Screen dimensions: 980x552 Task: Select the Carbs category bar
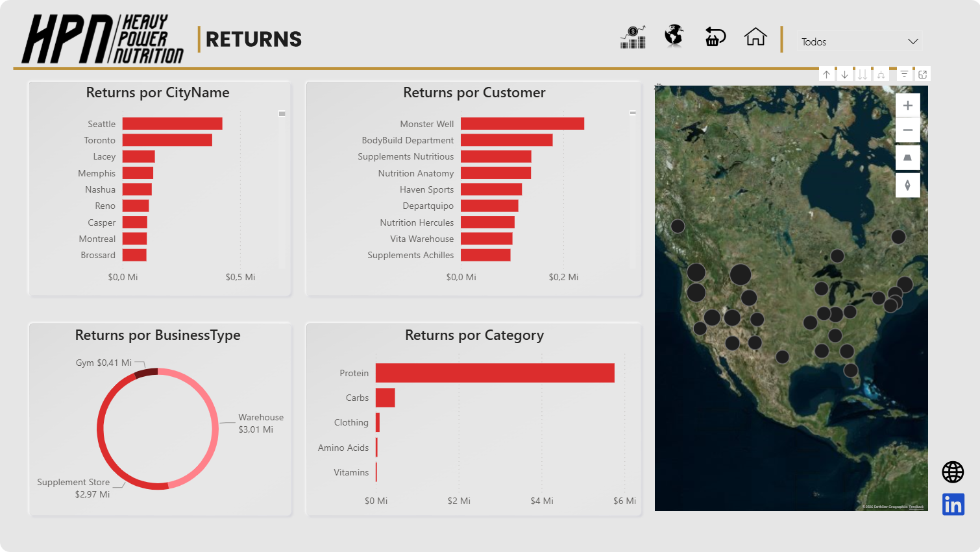(386, 398)
